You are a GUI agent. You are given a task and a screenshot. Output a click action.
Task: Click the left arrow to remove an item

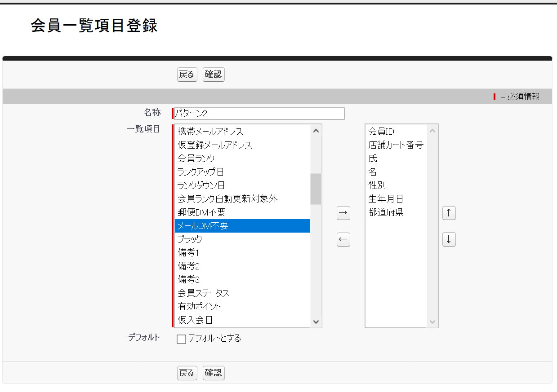(343, 240)
